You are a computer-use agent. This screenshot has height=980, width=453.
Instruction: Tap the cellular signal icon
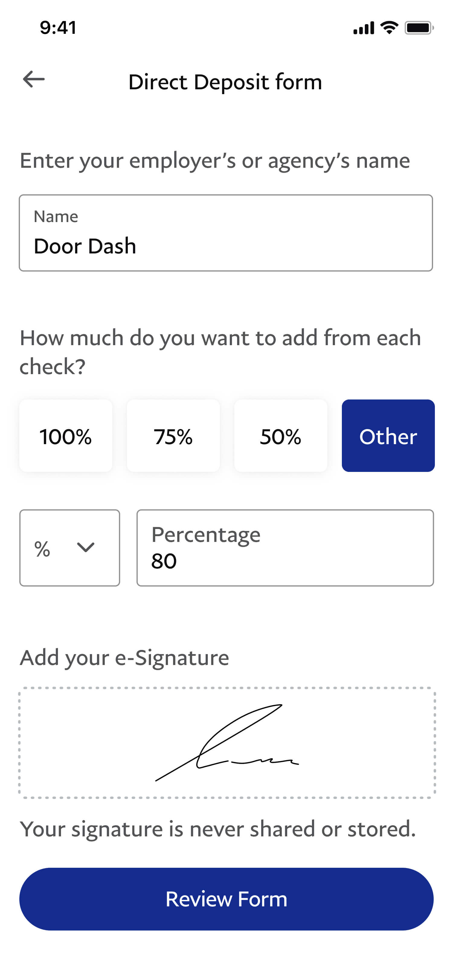(363, 28)
